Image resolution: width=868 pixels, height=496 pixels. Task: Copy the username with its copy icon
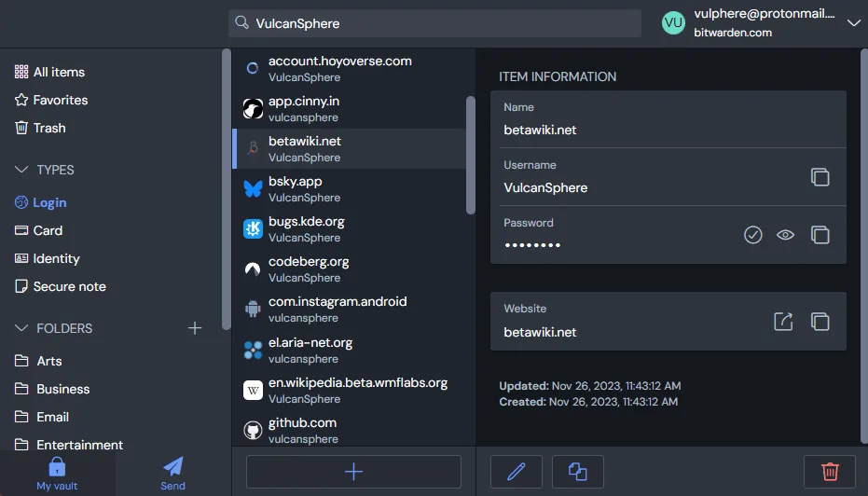point(820,177)
